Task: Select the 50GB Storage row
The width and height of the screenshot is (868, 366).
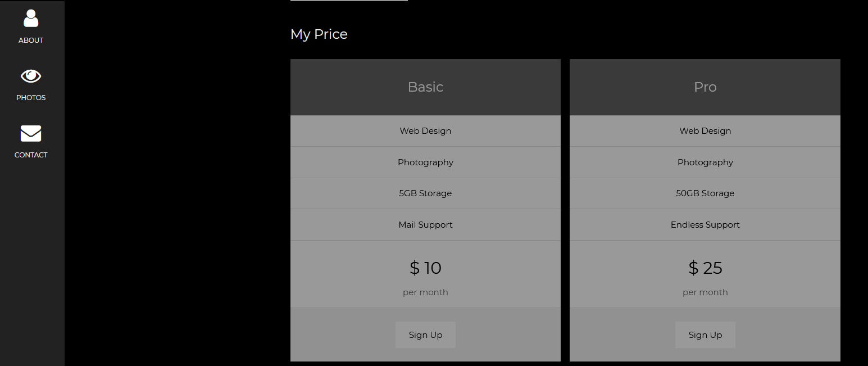Action: click(705, 193)
